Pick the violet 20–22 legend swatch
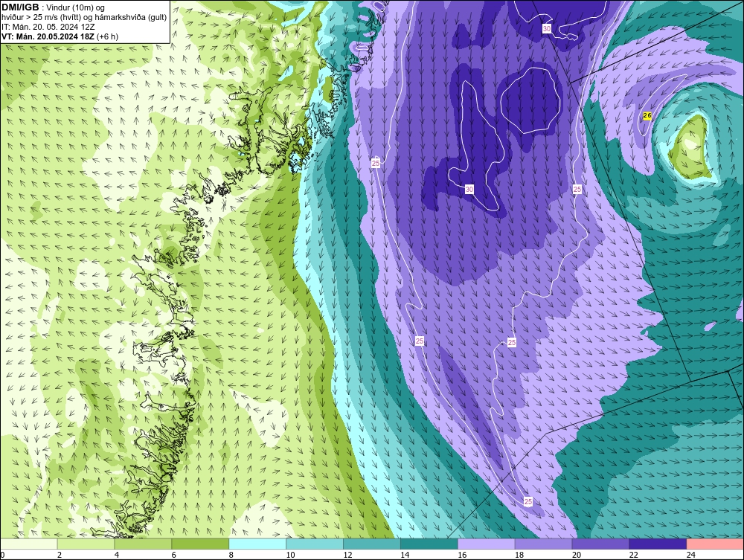The image size is (744, 560). pos(600,544)
